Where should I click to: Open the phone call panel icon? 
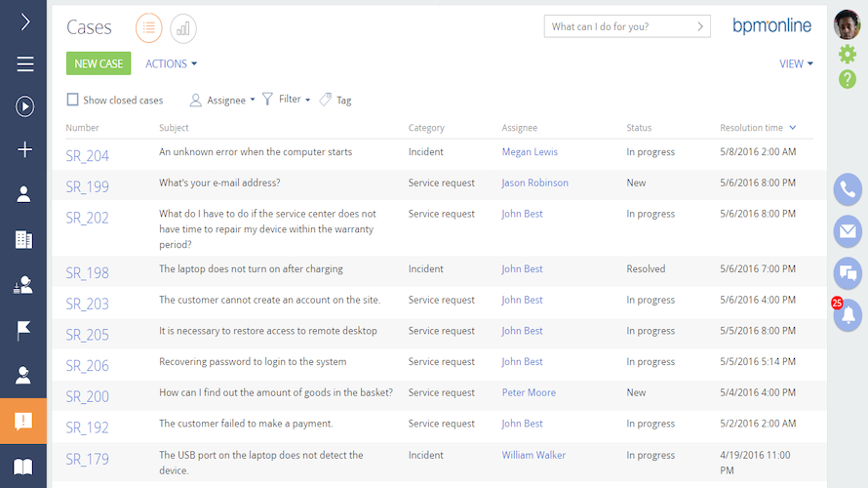tap(848, 189)
